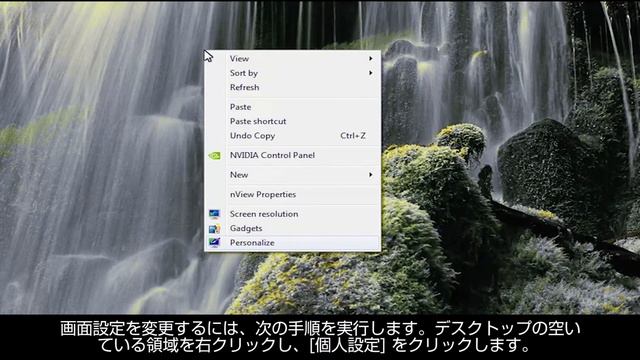Open NVIDIA Control Panel entry
The height and width of the screenshot is (360, 640).
pos(292,155)
